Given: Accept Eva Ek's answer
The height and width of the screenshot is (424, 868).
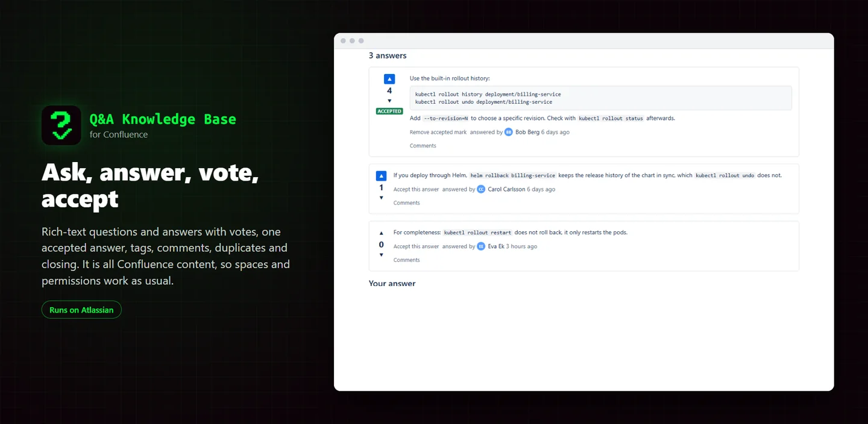Looking at the screenshot, I should (x=417, y=246).
